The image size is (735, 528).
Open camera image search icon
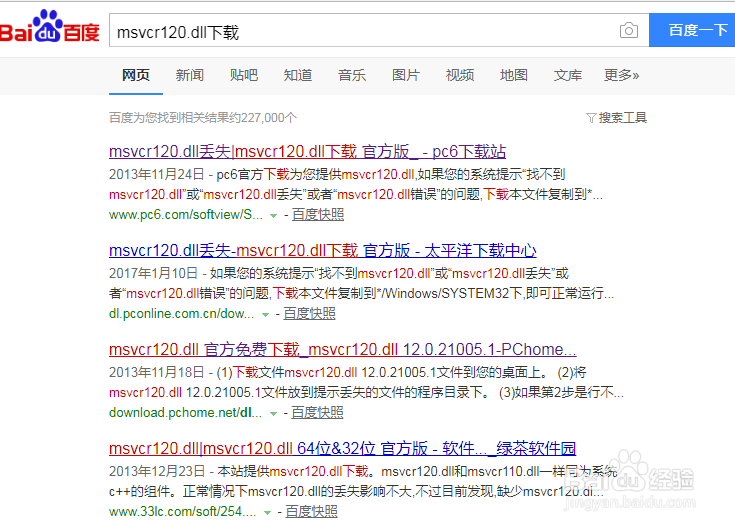[x=629, y=30]
